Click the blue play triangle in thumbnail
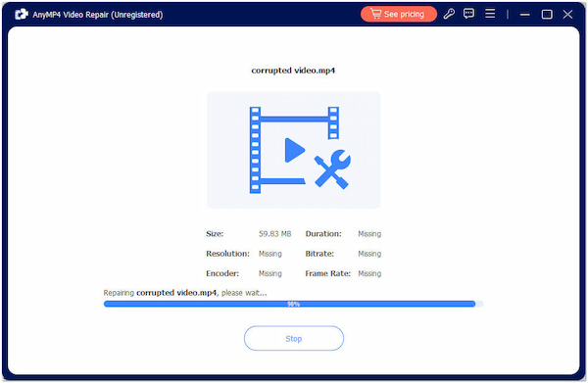 tap(295, 150)
